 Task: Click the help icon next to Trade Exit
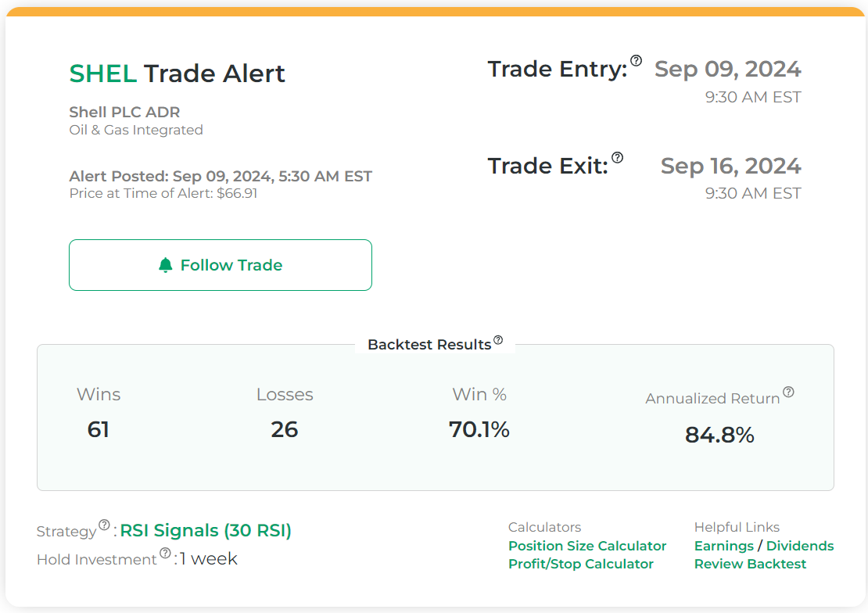618,158
